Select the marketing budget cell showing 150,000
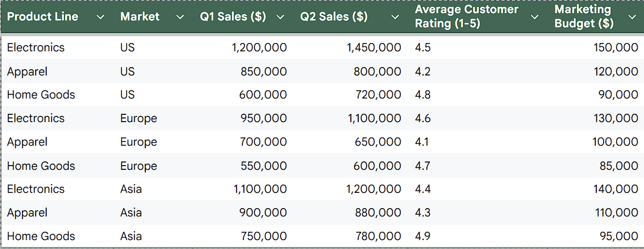Screen dimensions: 644x249 click(616, 48)
